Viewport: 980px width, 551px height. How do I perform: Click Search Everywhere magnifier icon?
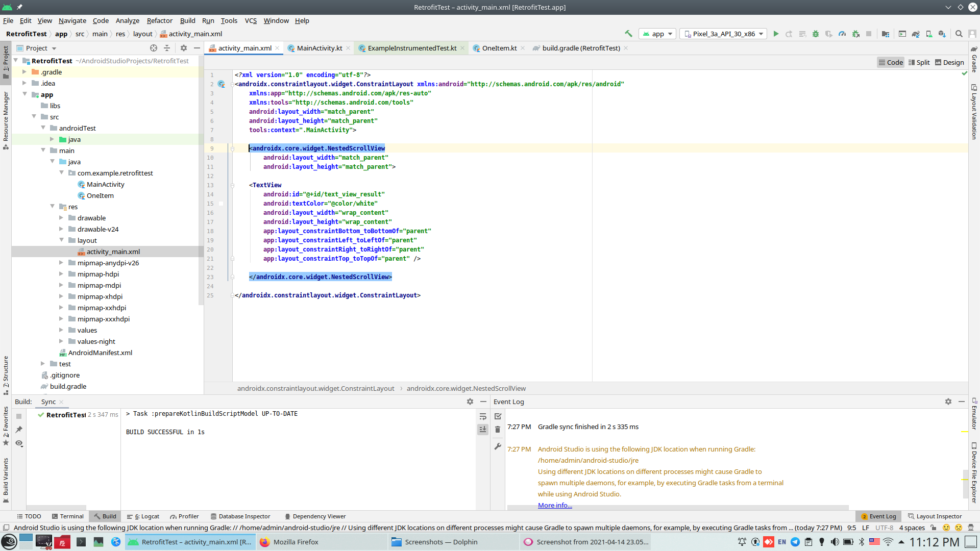pos(959,34)
